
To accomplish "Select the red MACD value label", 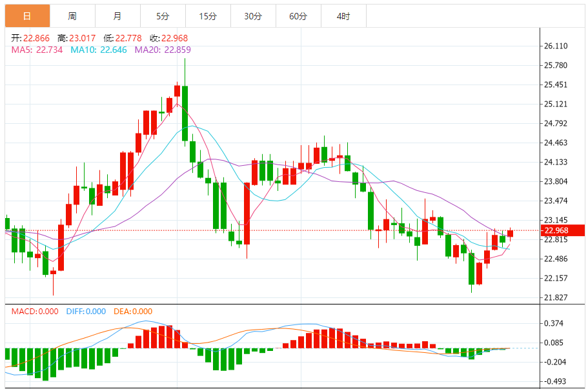I will tap(36, 312).
